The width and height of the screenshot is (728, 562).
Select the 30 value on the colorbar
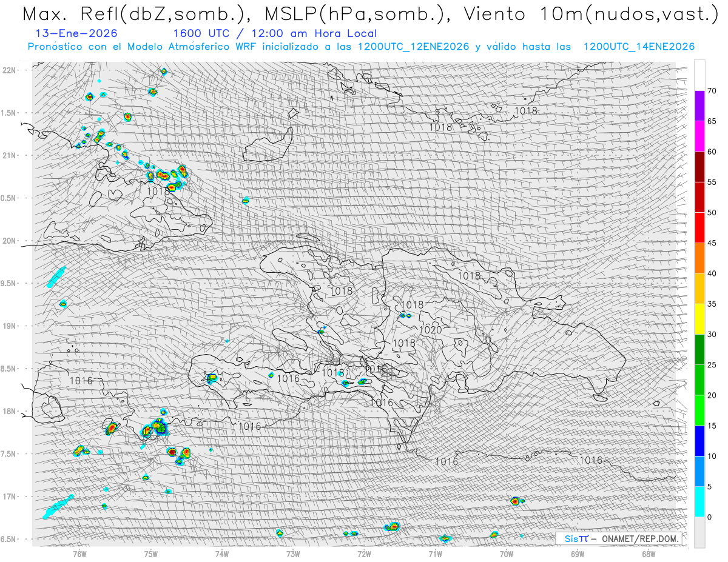click(x=712, y=334)
